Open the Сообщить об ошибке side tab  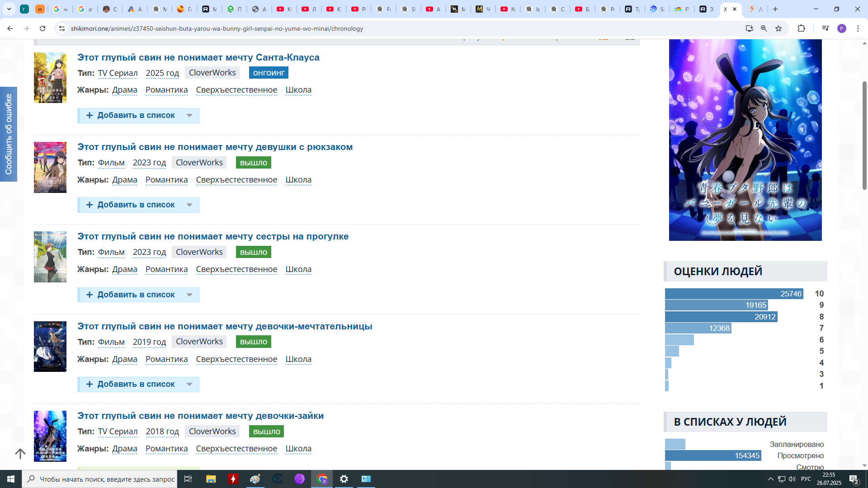coord(9,134)
